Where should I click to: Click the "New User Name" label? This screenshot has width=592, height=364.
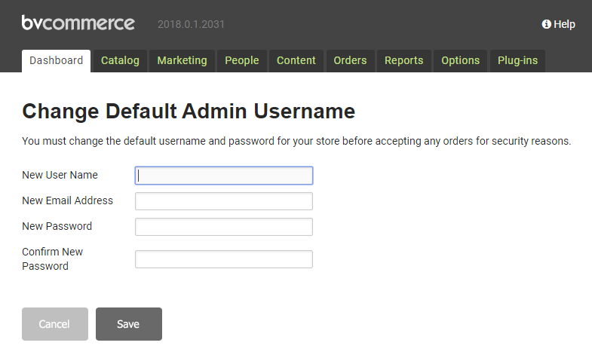pyautogui.click(x=60, y=175)
